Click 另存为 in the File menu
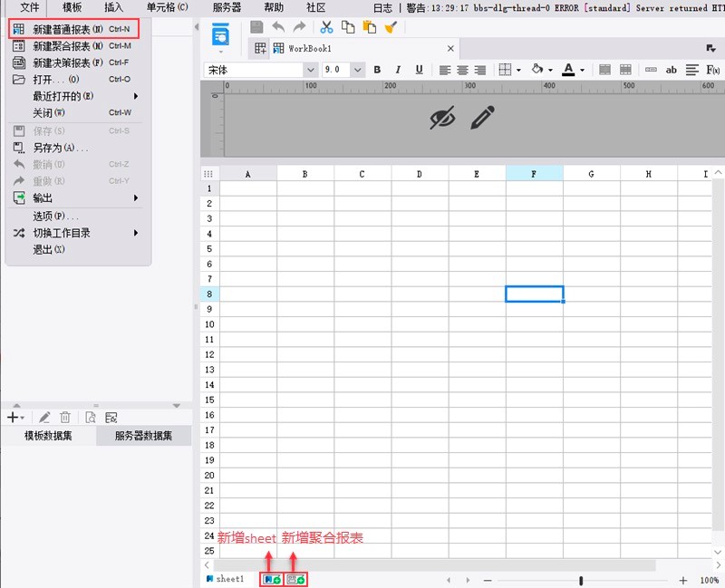This screenshot has width=725, height=588. coord(60,147)
